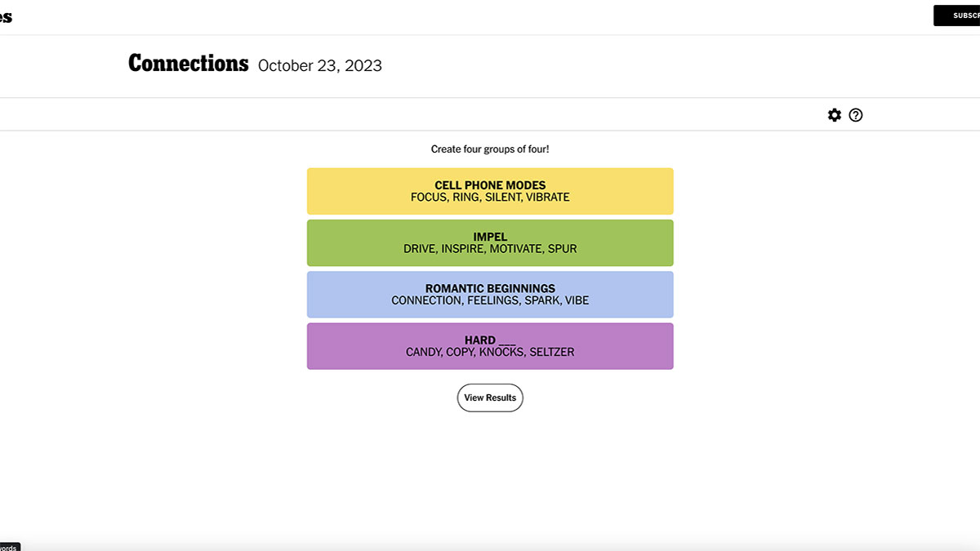Click the ROMANTIC BEGINNINGS heading
Screen dimensions: 980x551
click(x=490, y=288)
